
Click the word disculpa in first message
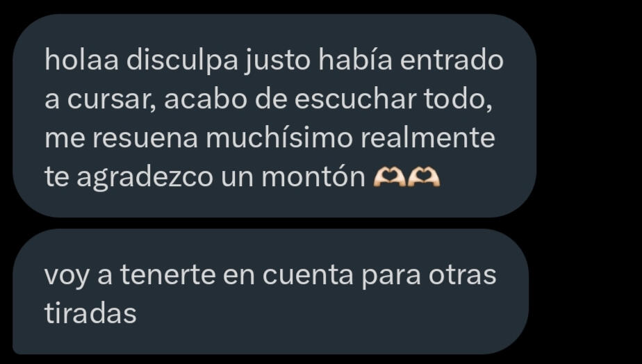point(182,61)
